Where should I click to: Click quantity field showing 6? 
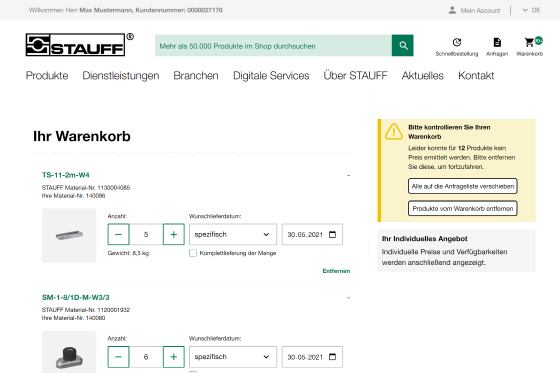tap(146, 357)
